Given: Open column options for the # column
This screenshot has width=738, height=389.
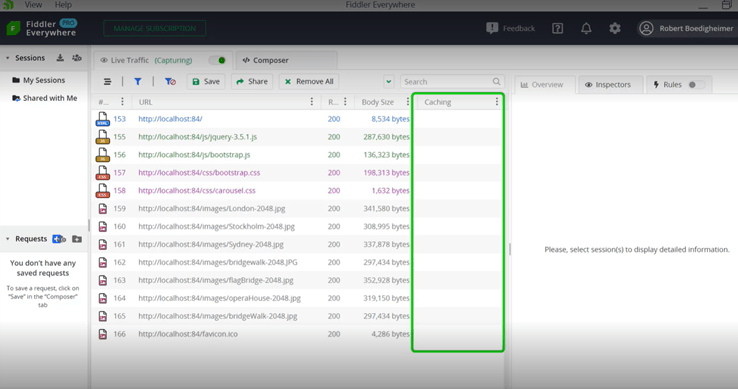Looking at the screenshot, I should 122,102.
